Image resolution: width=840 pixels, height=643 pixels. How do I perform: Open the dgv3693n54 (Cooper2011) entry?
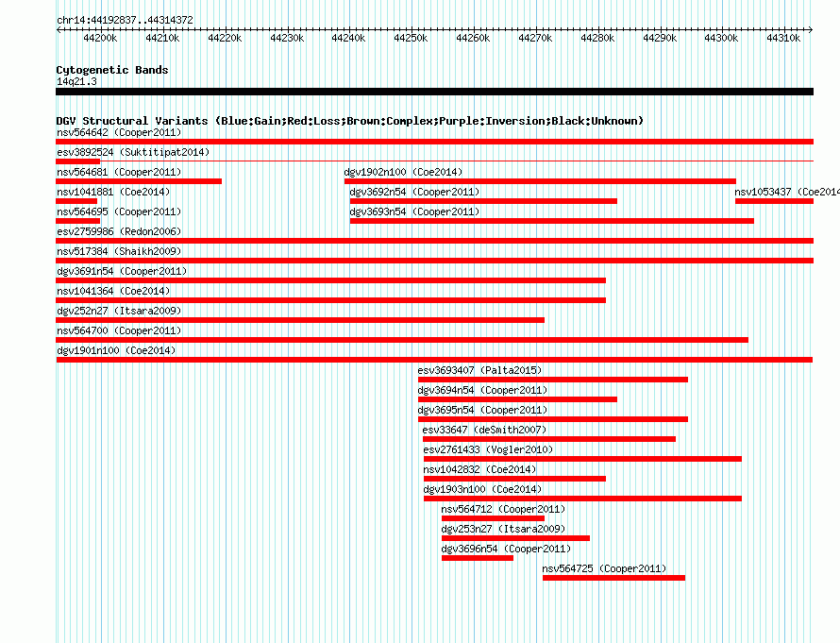tap(414, 212)
